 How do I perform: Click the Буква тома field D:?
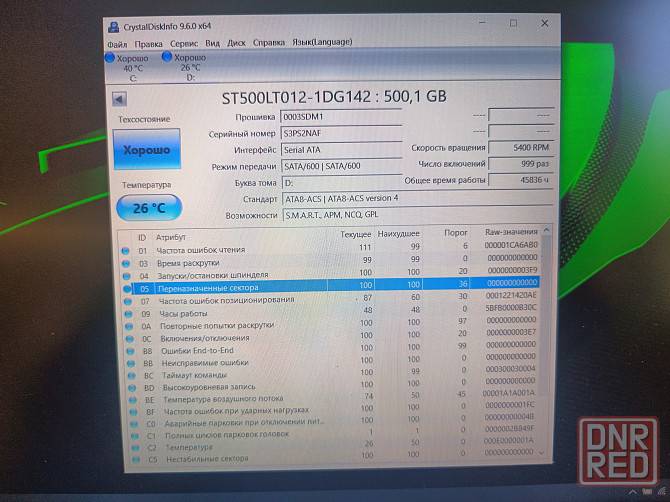pos(341,182)
